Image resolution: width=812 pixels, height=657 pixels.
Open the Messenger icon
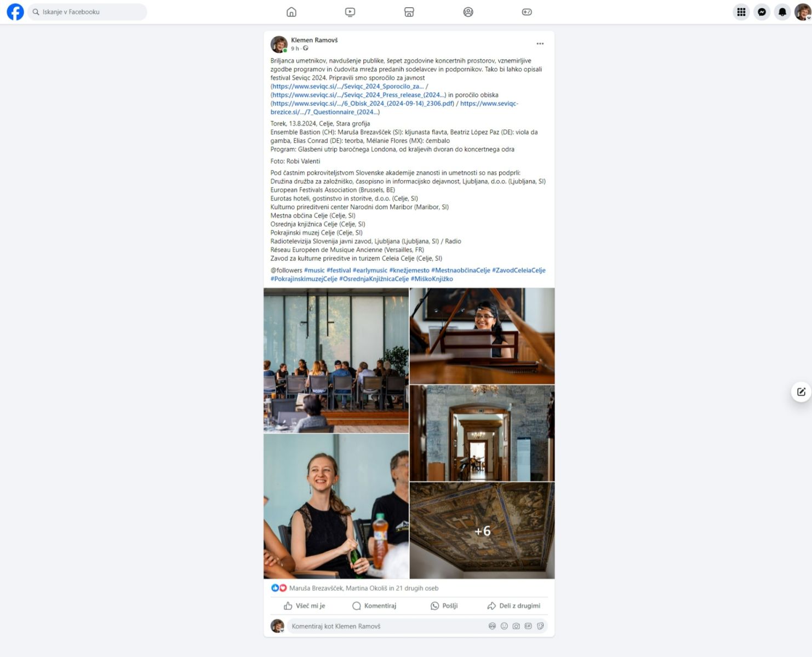762,12
